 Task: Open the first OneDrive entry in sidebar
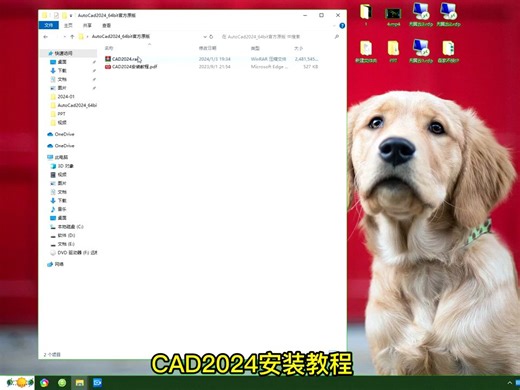pyautogui.click(x=64, y=134)
